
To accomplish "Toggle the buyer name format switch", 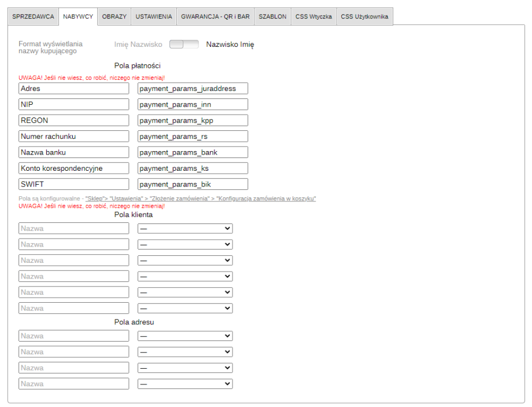I will coord(184,45).
